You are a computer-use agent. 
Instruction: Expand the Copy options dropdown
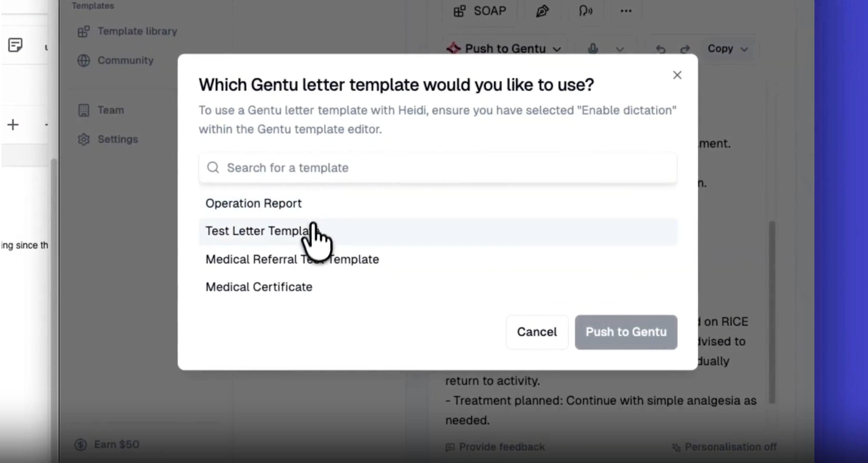point(745,48)
